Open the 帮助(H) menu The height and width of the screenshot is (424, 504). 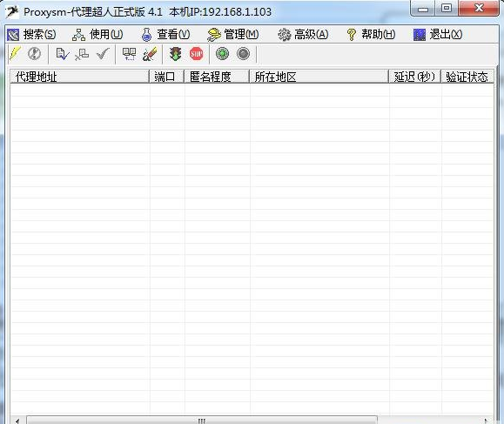tap(371, 35)
